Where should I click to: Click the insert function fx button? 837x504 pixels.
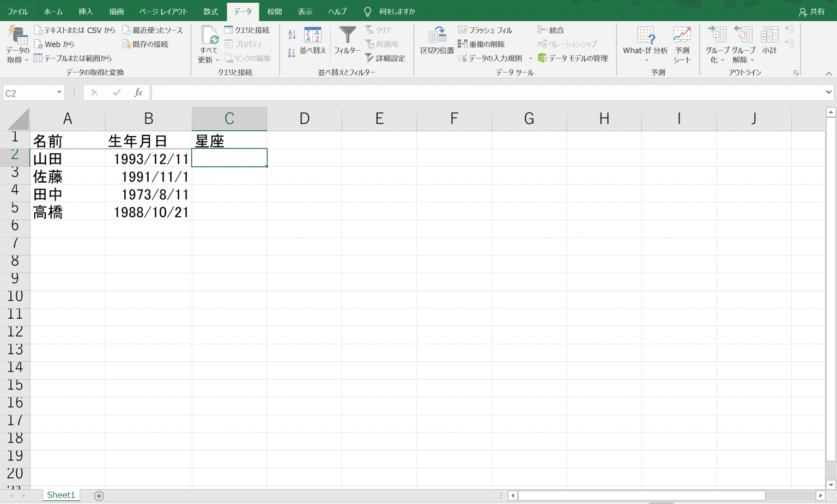coord(138,93)
